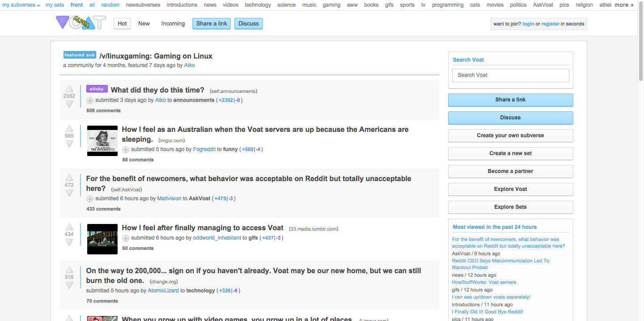Open "I Finally Did It! Good Bye Reddit!" link
644x321 pixels.
click(487, 312)
